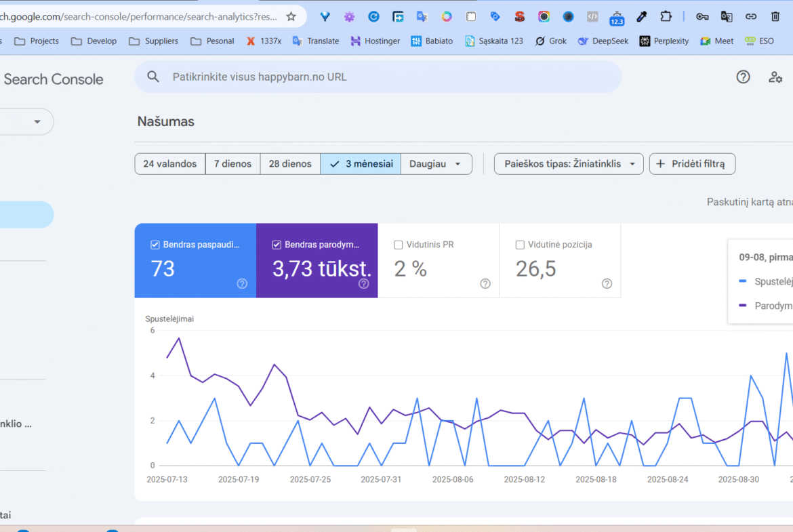Click the trash can extension icon

pos(775,16)
